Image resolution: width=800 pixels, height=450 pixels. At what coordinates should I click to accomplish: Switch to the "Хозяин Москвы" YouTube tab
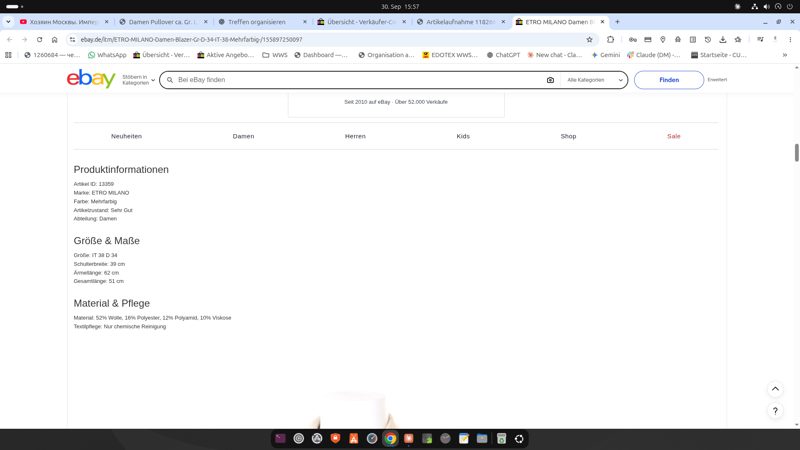tap(64, 22)
